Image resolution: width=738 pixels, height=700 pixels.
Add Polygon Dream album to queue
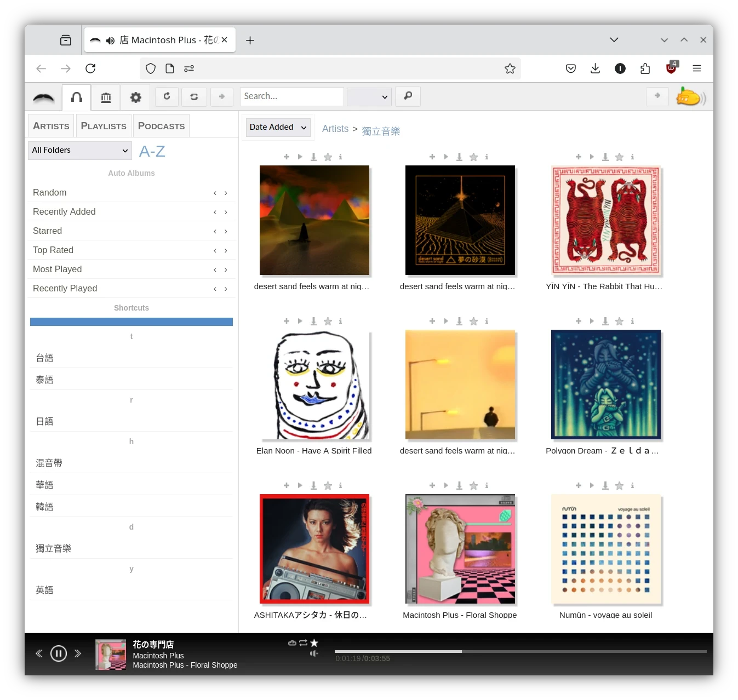click(578, 321)
